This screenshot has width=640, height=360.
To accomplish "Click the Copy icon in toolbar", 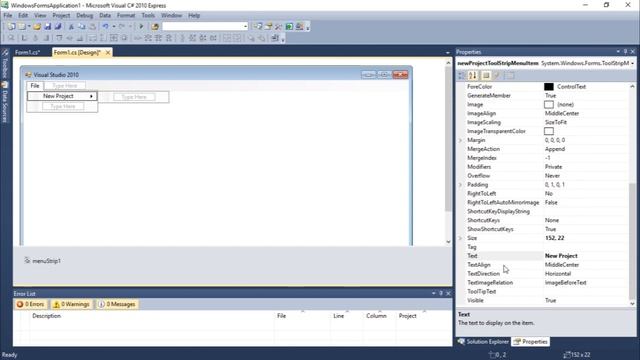I will pyautogui.click(x=82, y=27).
